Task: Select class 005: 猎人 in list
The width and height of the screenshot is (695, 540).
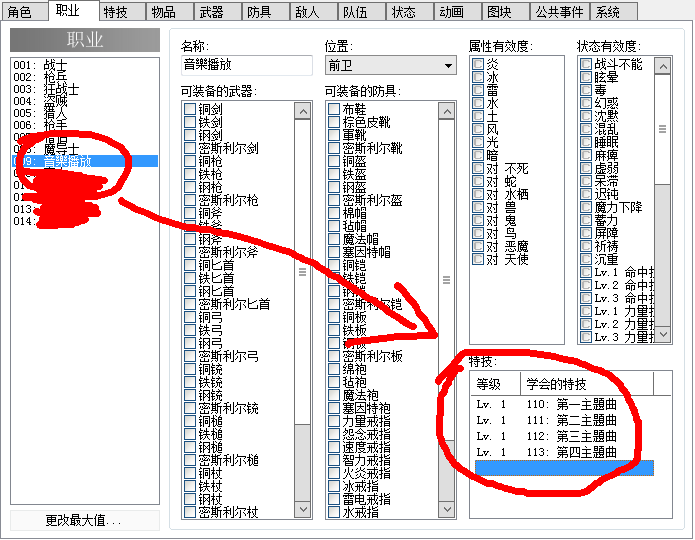Action: [x=85, y=113]
